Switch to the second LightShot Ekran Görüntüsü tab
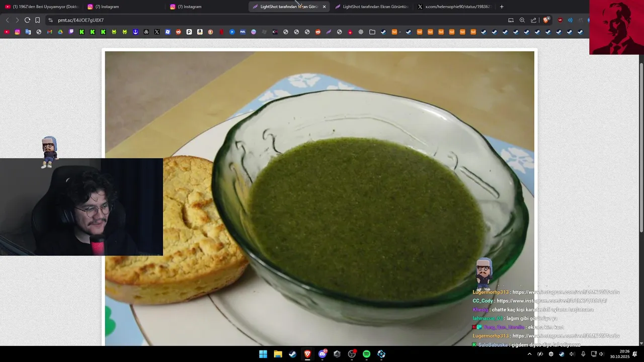Screen dimensions: 644x362 (x=371, y=7)
